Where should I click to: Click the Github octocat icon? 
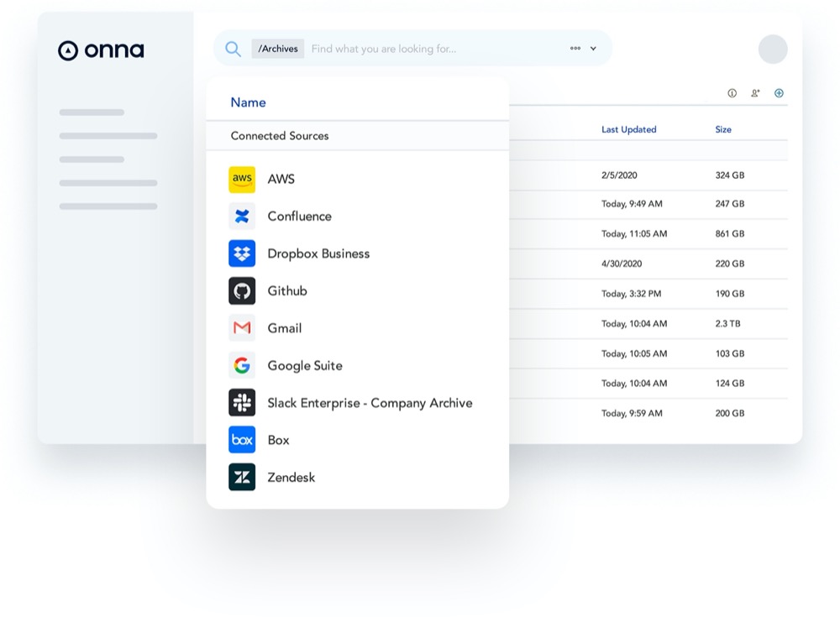click(x=242, y=291)
